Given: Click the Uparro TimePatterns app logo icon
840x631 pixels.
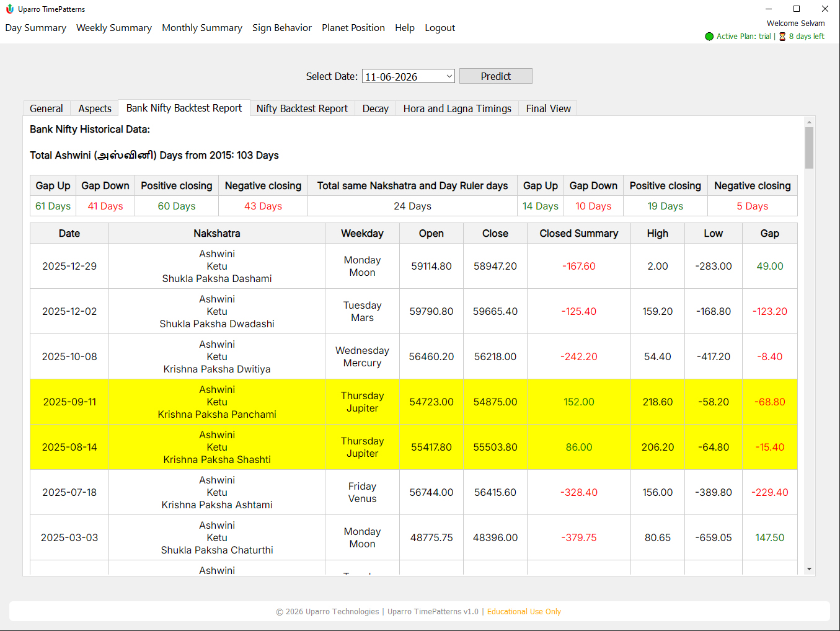Looking at the screenshot, I should tap(9, 9).
